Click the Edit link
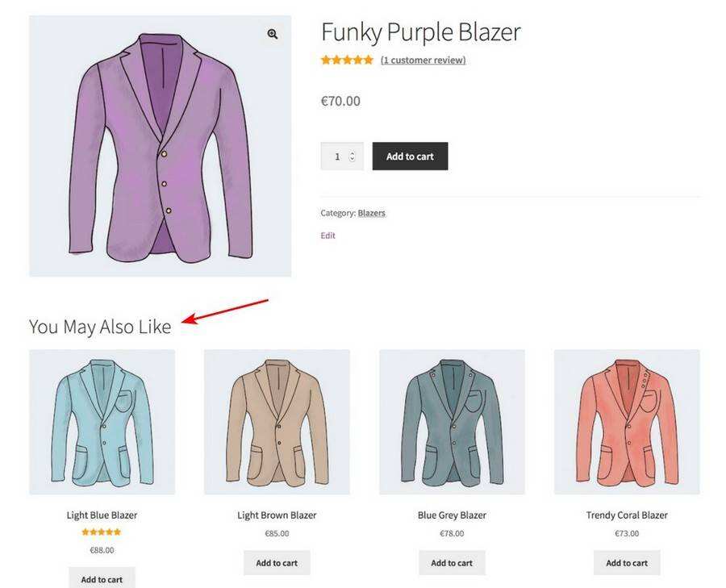The width and height of the screenshot is (726, 588). 328,236
